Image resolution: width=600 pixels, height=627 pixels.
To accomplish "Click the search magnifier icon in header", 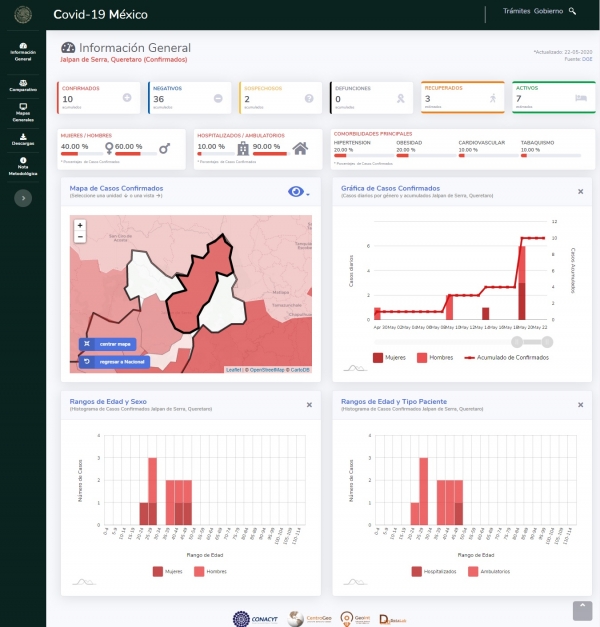I will tap(572, 11).
